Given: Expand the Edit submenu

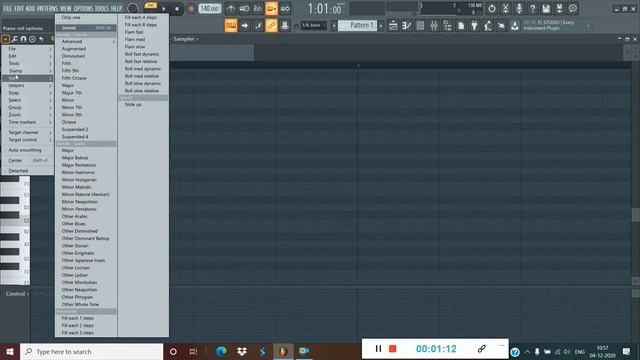Looking at the screenshot, I should point(27,56).
